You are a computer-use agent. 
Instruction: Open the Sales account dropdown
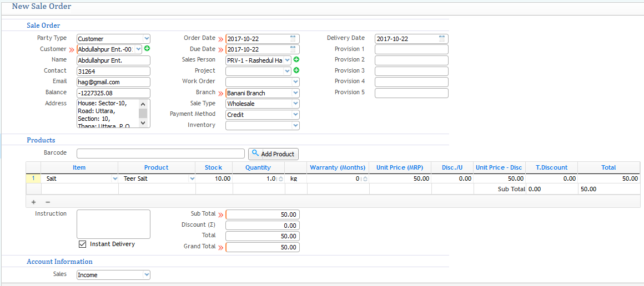[146, 275]
